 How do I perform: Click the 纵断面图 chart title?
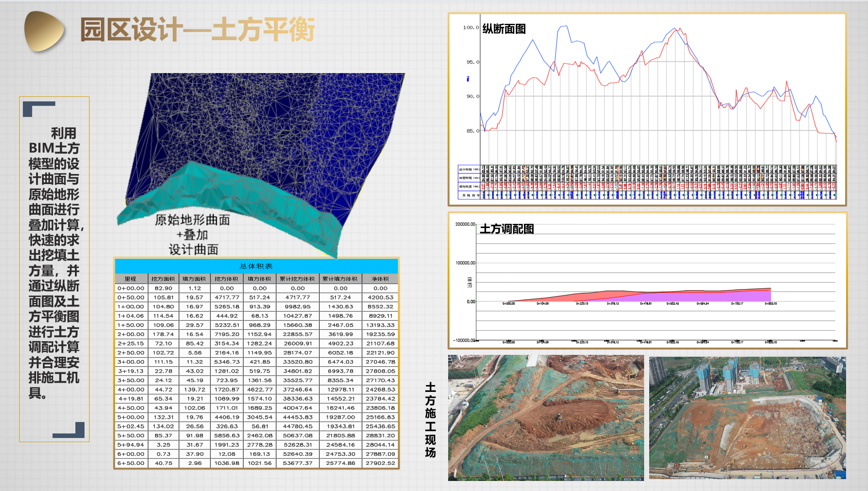(504, 29)
